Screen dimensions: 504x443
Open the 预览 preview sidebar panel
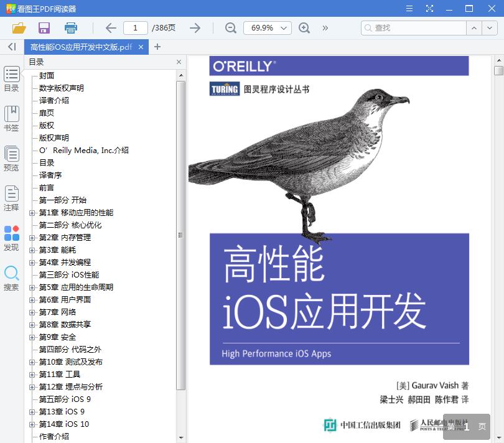click(x=12, y=159)
